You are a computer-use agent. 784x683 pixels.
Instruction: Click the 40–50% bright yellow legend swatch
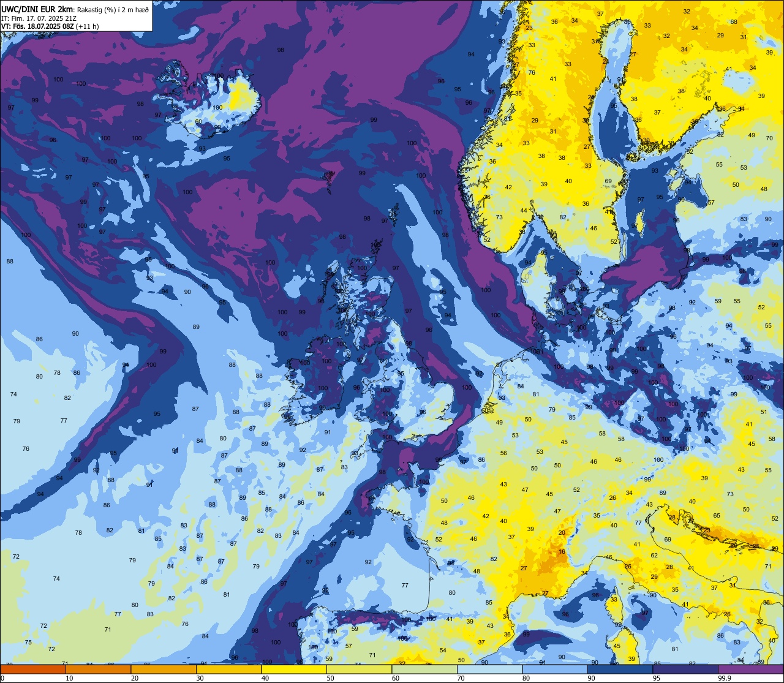point(294,669)
